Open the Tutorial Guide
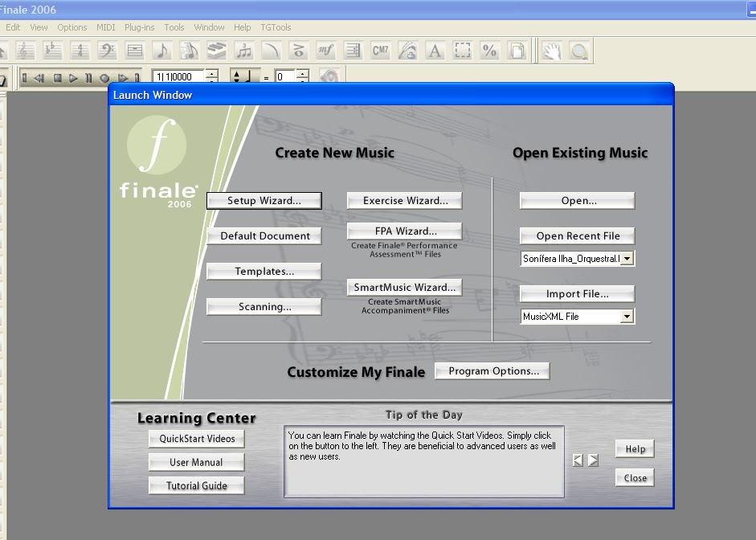 [x=197, y=485]
